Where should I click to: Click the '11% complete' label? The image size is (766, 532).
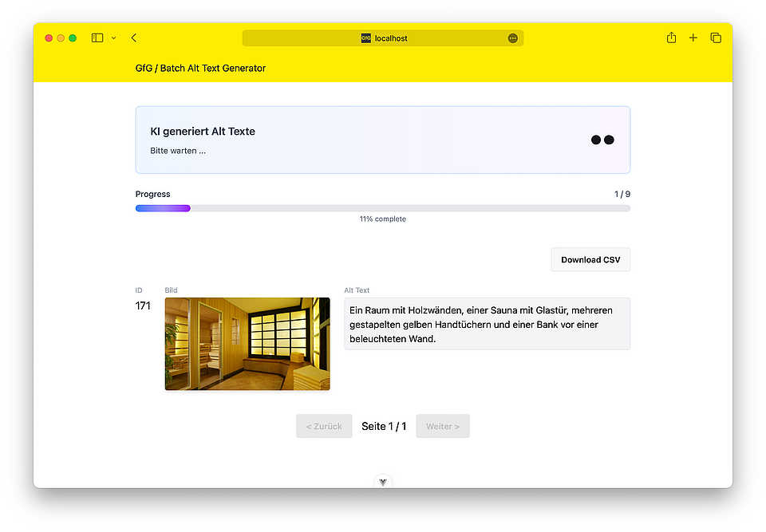(382, 219)
